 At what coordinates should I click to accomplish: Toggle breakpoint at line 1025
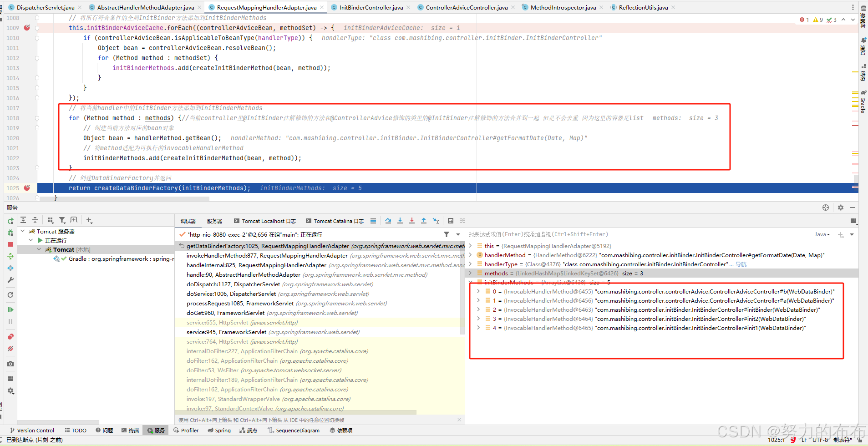click(x=27, y=188)
